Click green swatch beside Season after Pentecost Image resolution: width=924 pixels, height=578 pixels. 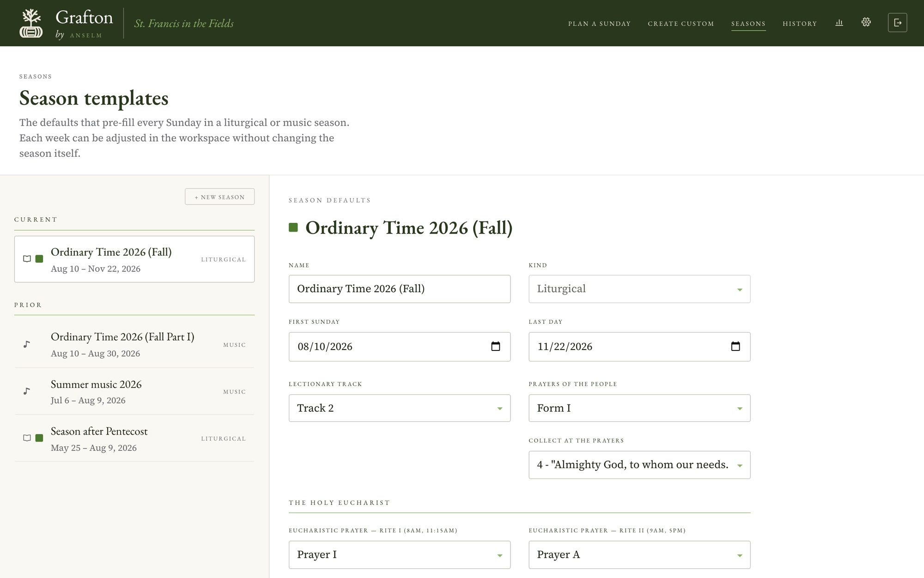pos(39,438)
